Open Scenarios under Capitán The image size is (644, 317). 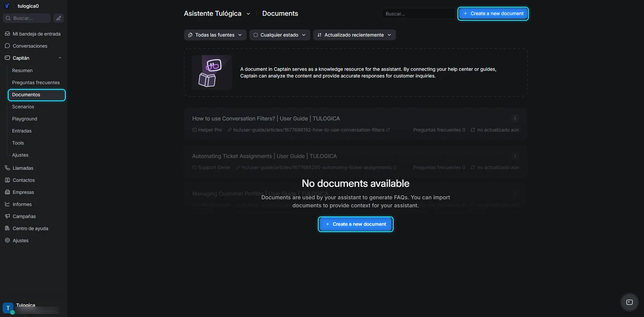[23, 107]
